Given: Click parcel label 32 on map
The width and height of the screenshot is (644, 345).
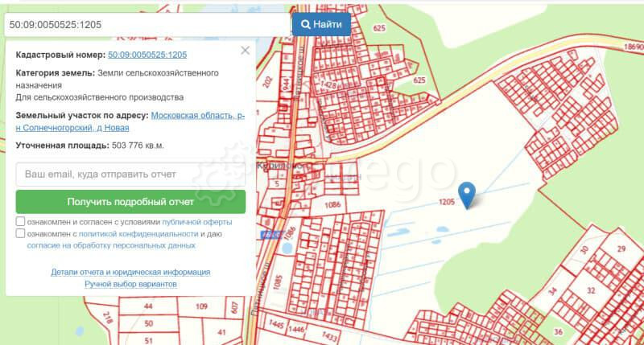Looking at the screenshot, I should coord(591,290).
